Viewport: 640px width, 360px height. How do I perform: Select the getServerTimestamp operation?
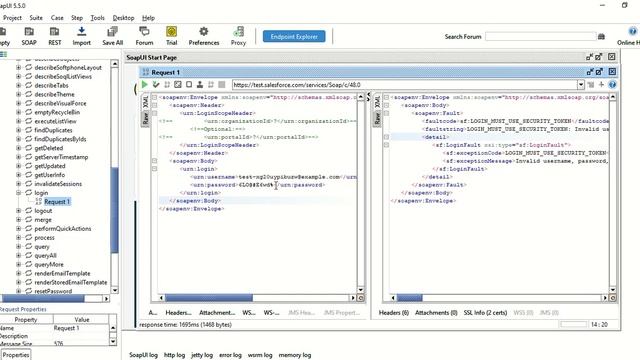pyautogui.click(x=61, y=157)
